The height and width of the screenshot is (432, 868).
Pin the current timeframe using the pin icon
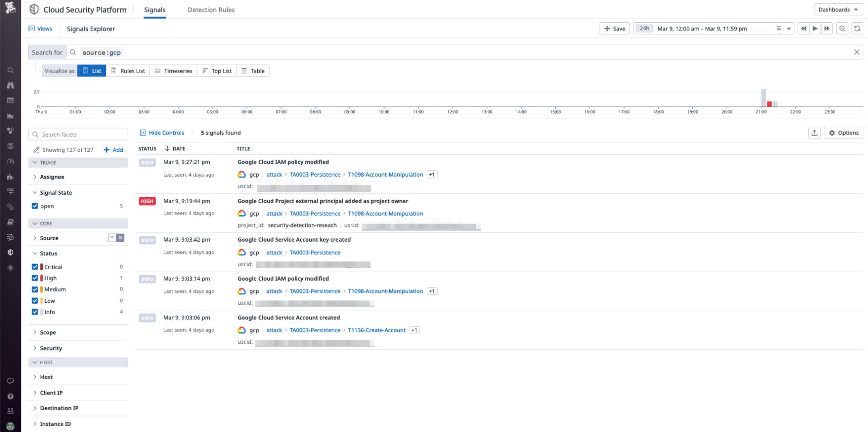pyautogui.click(x=778, y=28)
